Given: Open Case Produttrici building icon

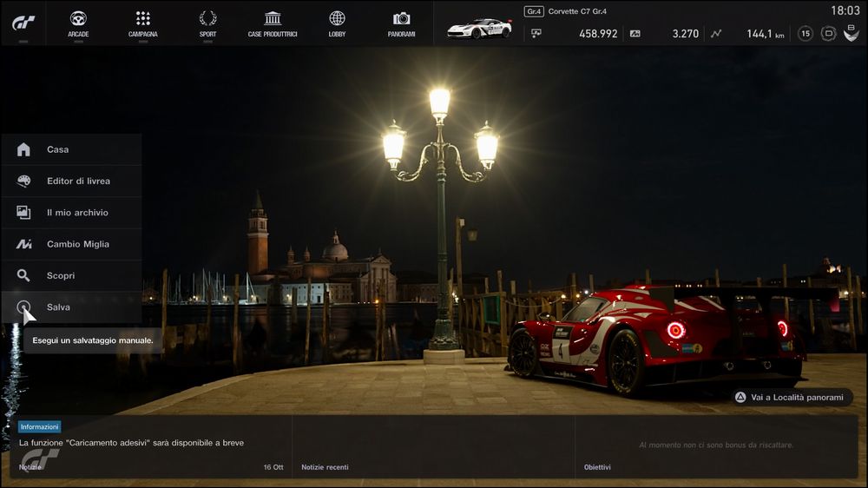Looking at the screenshot, I should pyautogui.click(x=273, y=18).
